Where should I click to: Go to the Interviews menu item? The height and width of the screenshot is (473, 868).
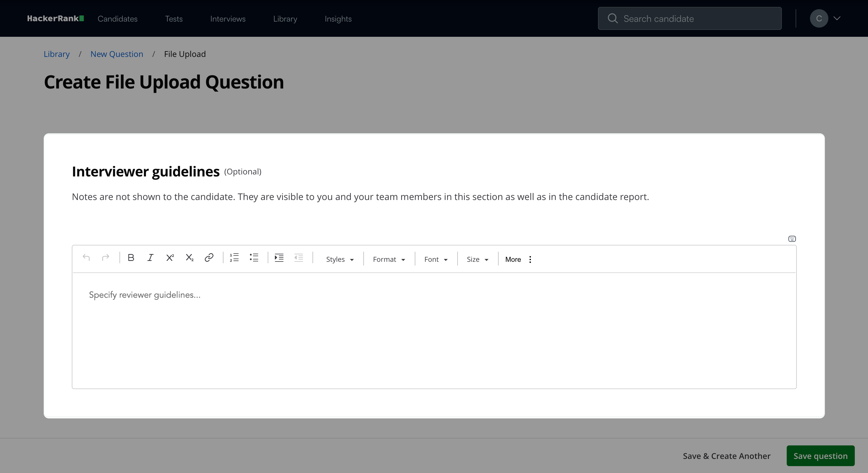click(228, 19)
